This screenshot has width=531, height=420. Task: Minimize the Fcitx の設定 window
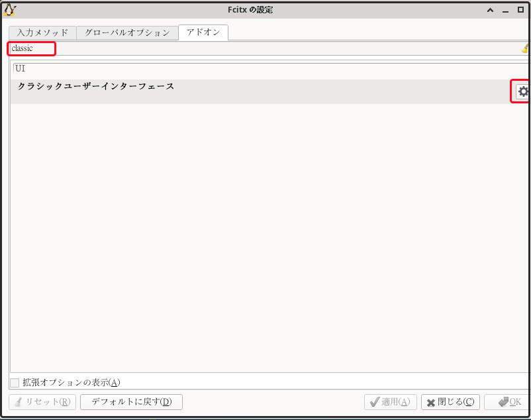506,11
